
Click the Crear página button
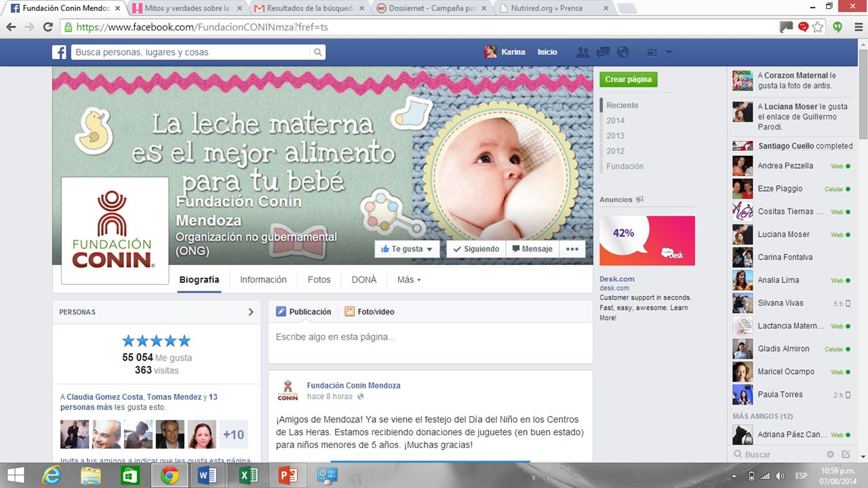pos(629,79)
